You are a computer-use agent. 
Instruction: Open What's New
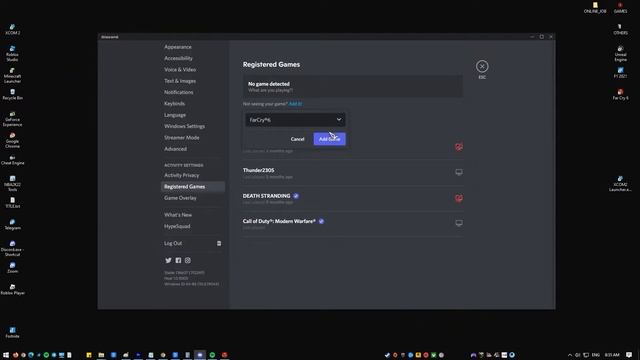[178, 215]
